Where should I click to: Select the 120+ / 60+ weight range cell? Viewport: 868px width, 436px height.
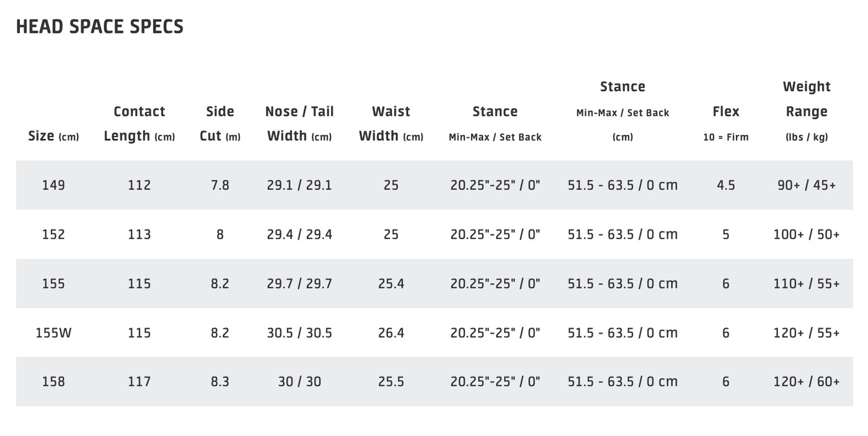tap(807, 382)
